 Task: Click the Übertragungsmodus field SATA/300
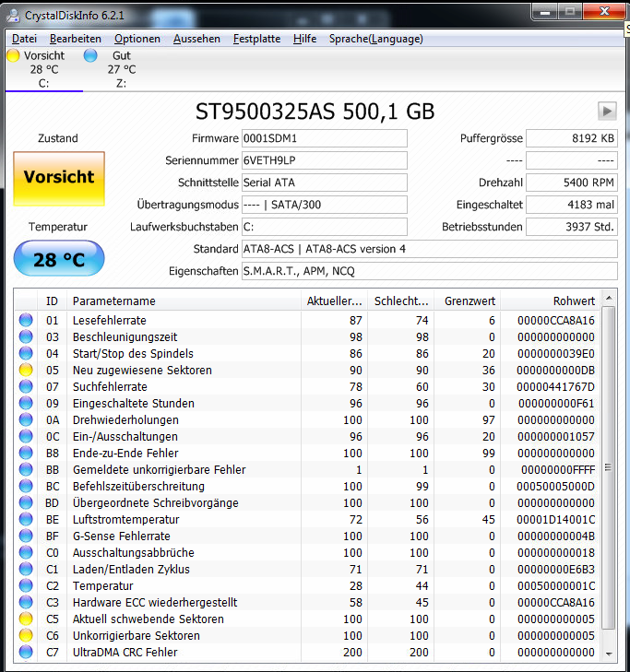[x=324, y=205]
